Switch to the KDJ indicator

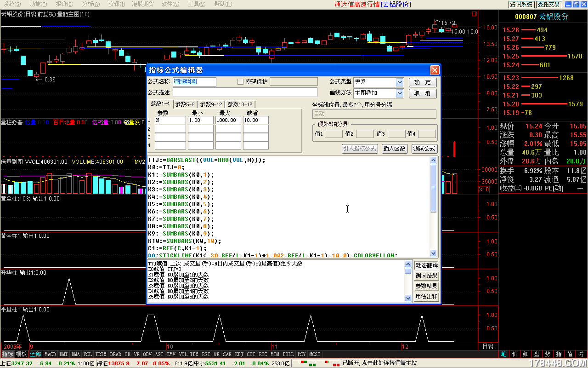pyautogui.click(x=239, y=354)
